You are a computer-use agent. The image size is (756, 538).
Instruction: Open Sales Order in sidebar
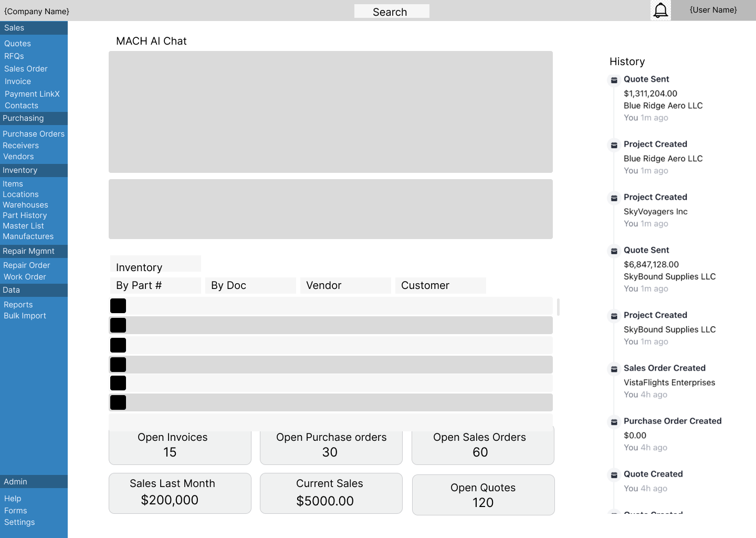tap(26, 69)
